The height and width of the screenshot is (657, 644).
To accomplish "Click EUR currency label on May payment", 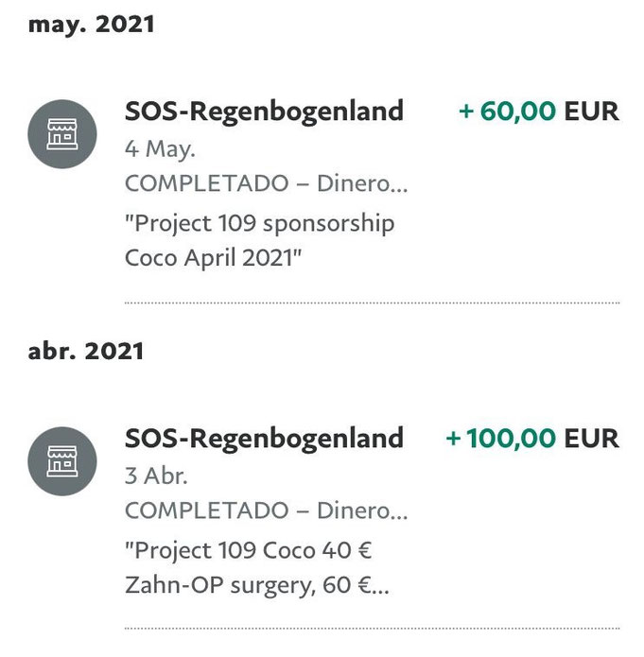I will click(x=592, y=112).
